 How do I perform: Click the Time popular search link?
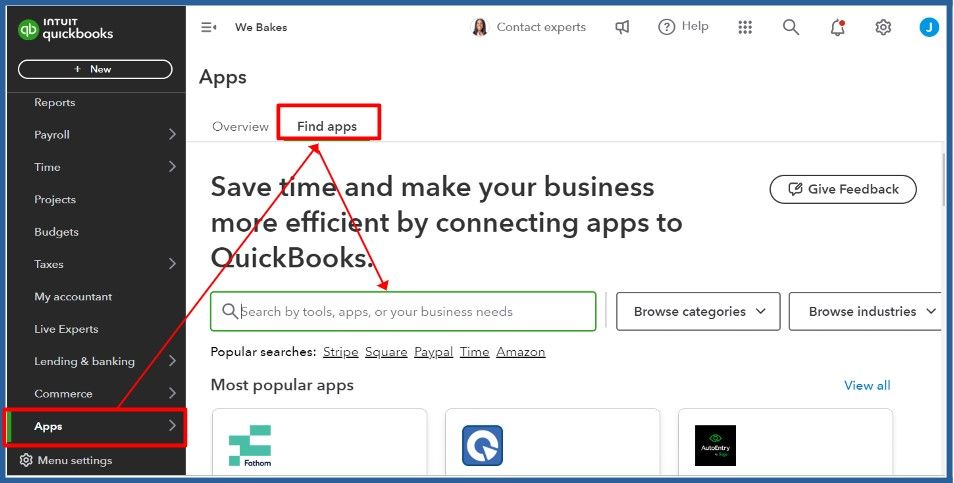click(x=475, y=352)
